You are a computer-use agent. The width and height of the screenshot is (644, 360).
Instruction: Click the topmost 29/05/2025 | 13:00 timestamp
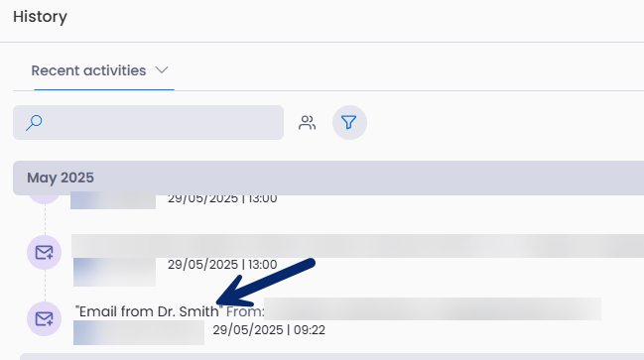click(222, 198)
